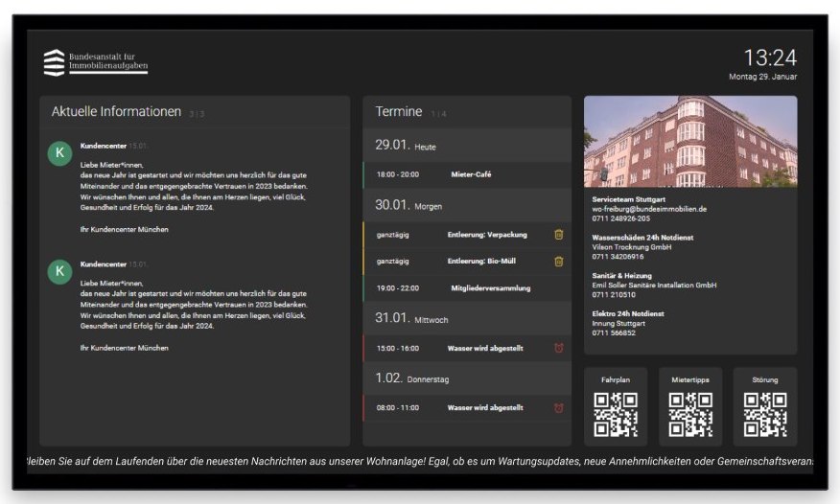Click phone number 0711 210510
Viewport: 840px width, 504px height.
614,295
